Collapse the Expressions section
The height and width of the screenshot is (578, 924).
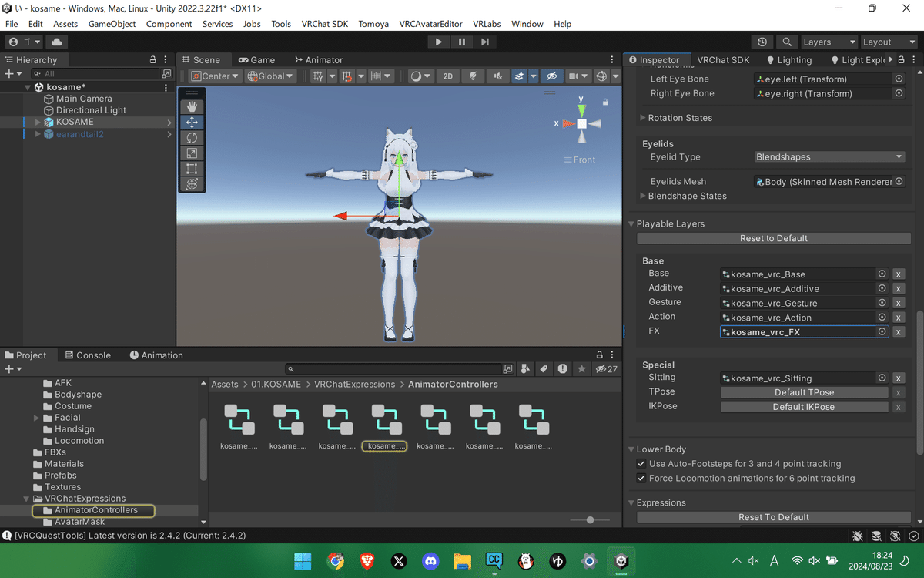tap(631, 503)
